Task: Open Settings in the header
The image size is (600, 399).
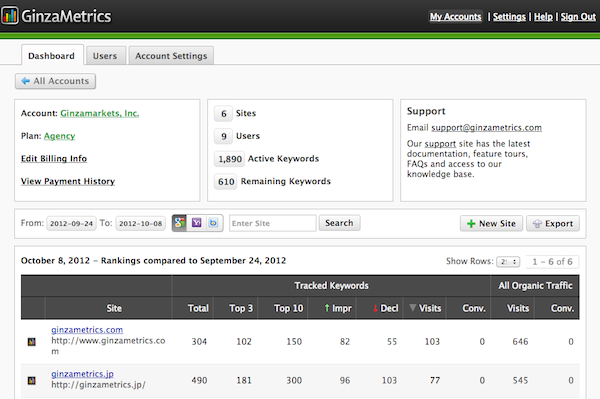Action: pyautogui.click(x=509, y=17)
